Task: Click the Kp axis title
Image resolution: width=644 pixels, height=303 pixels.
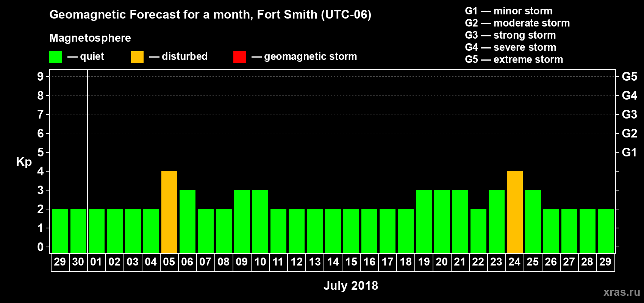Action: (24, 162)
